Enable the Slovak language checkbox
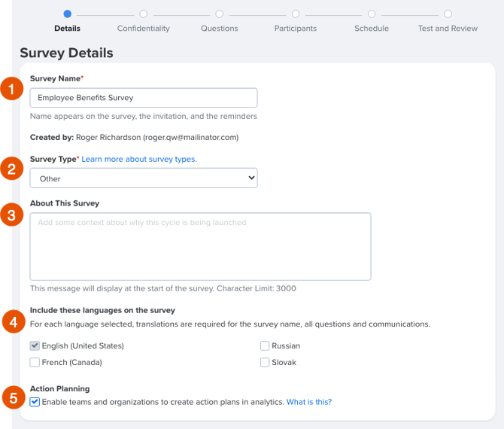Image resolution: width=504 pixels, height=429 pixels. click(265, 363)
